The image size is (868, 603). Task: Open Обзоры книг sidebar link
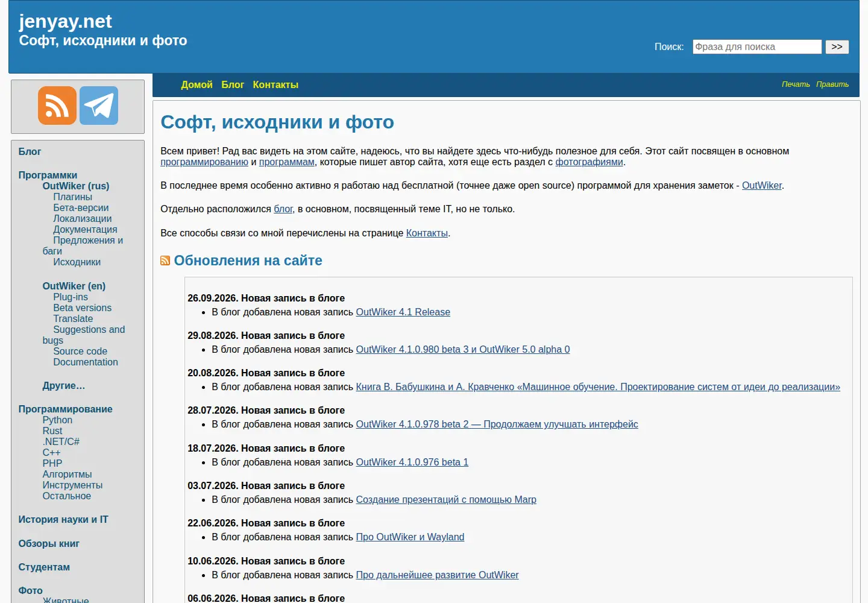point(49,543)
